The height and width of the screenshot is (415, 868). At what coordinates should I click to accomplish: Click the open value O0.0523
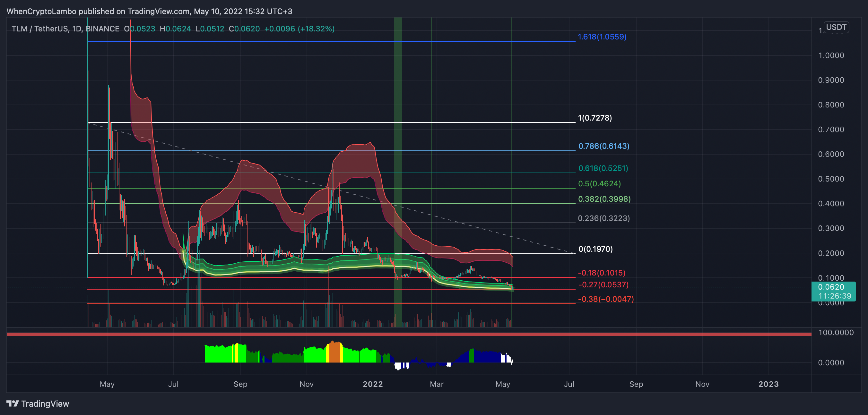(140, 29)
